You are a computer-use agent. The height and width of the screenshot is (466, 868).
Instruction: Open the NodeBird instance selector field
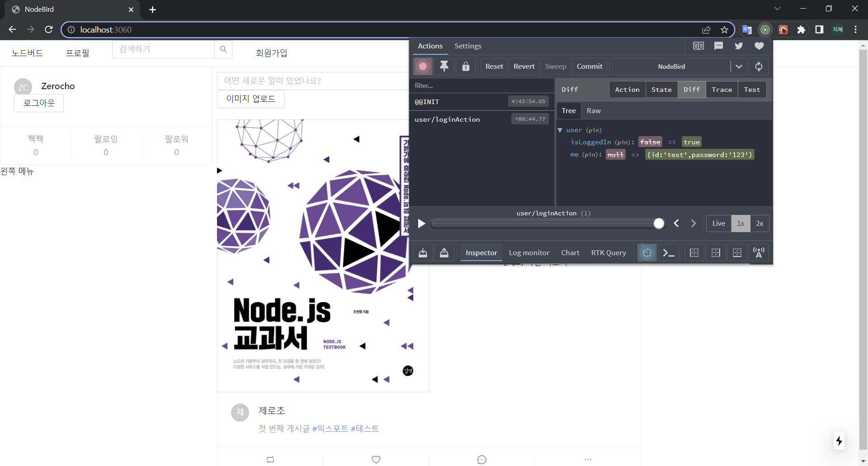671,67
